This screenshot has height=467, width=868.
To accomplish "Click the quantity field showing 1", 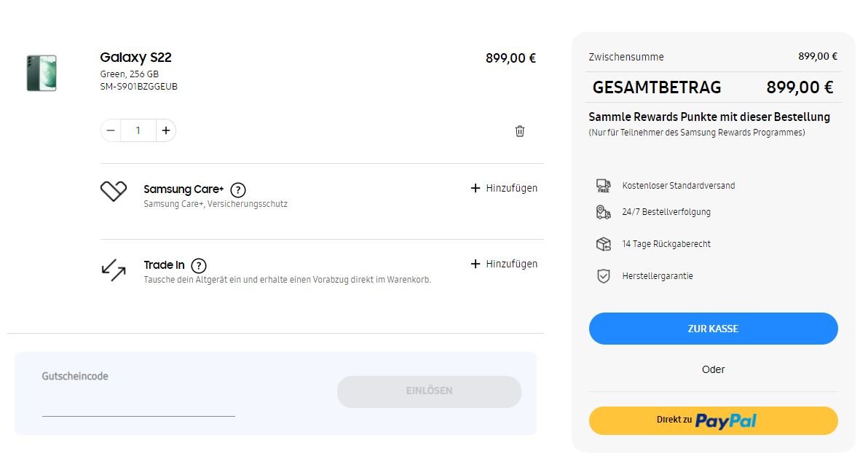I will click(138, 130).
